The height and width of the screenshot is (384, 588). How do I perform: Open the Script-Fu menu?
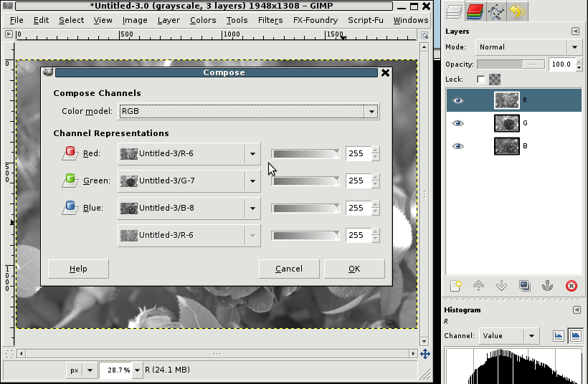pos(366,20)
